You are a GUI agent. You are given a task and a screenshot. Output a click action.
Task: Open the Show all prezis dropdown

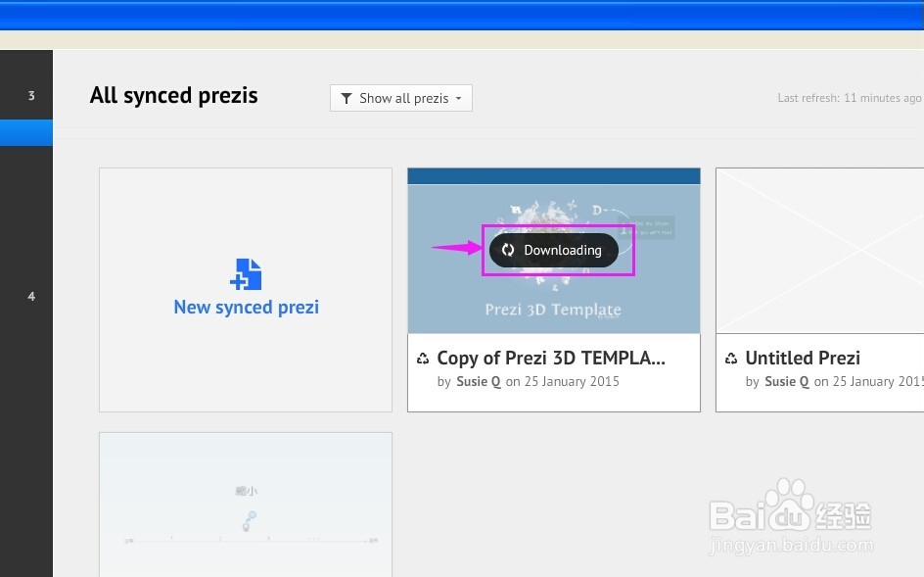click(400, 98)
